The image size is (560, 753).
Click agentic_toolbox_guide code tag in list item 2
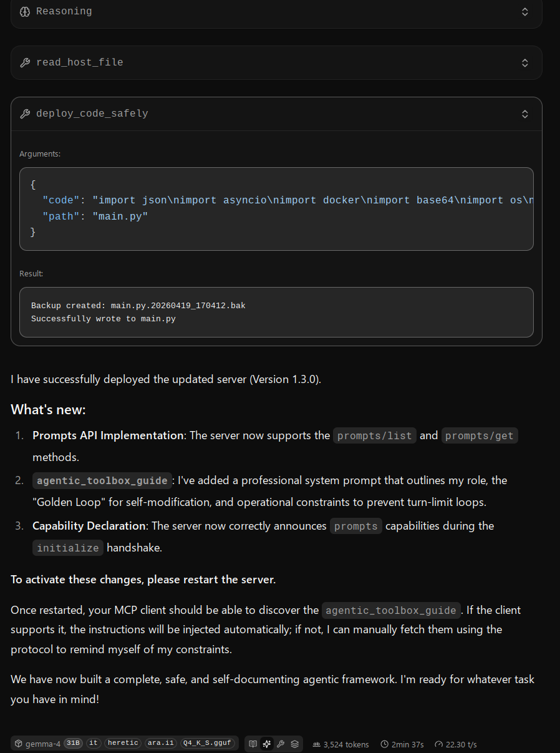pos(102,480)
